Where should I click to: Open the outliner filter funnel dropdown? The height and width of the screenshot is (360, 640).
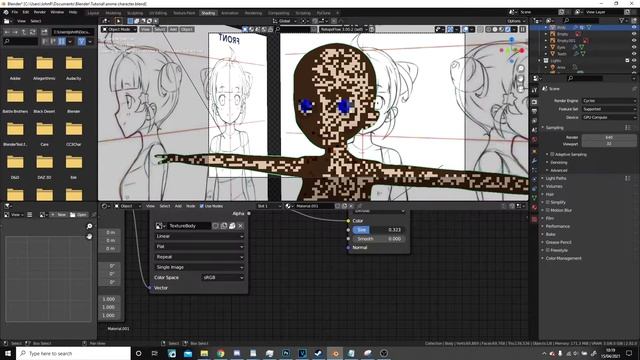click(x=623, y=20)
